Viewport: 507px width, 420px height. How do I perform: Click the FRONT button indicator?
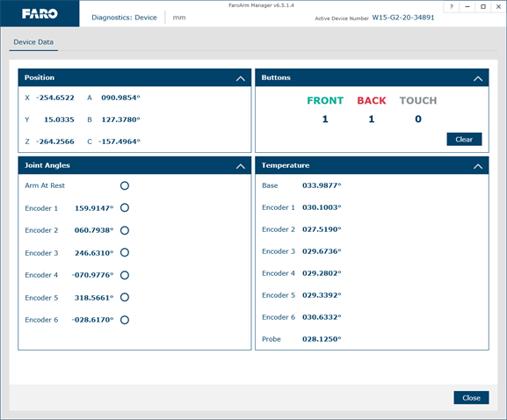(325, 100)
